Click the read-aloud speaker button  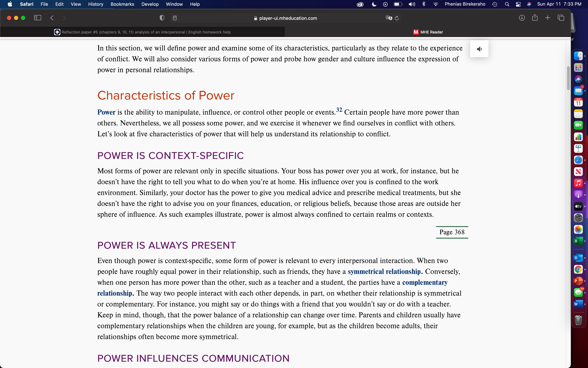pos(479,49)
